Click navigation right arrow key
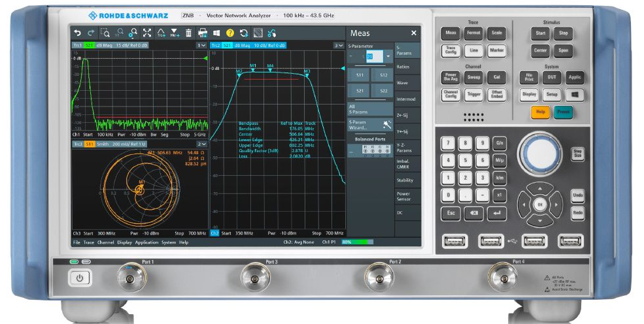 coord(556,204)
